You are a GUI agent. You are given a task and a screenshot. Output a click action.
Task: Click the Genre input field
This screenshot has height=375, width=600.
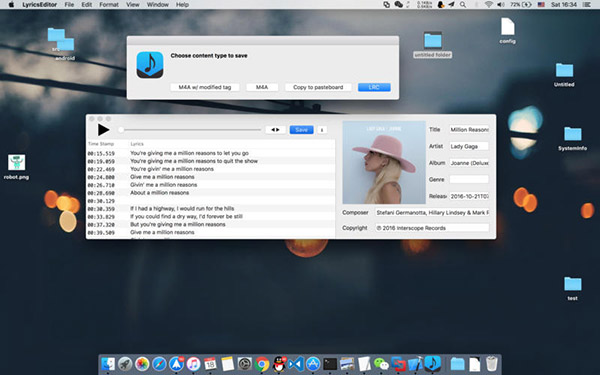pyautogui.click(x=469, y=179)
